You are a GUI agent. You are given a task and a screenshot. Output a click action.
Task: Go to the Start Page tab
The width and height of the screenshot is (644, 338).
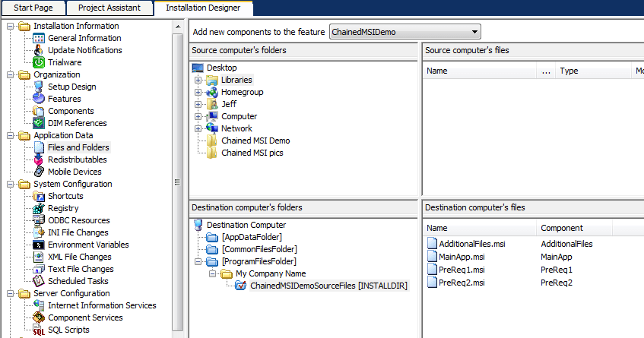(33, 8)
